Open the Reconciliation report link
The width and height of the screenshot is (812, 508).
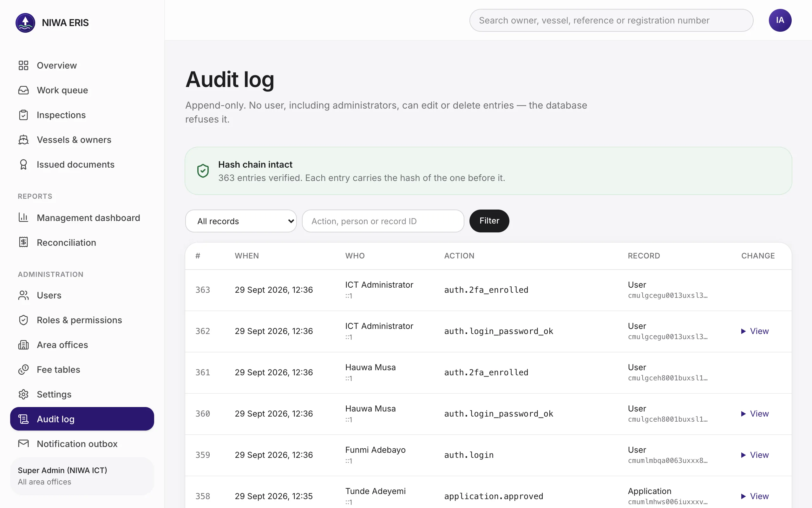coord(82,242)
